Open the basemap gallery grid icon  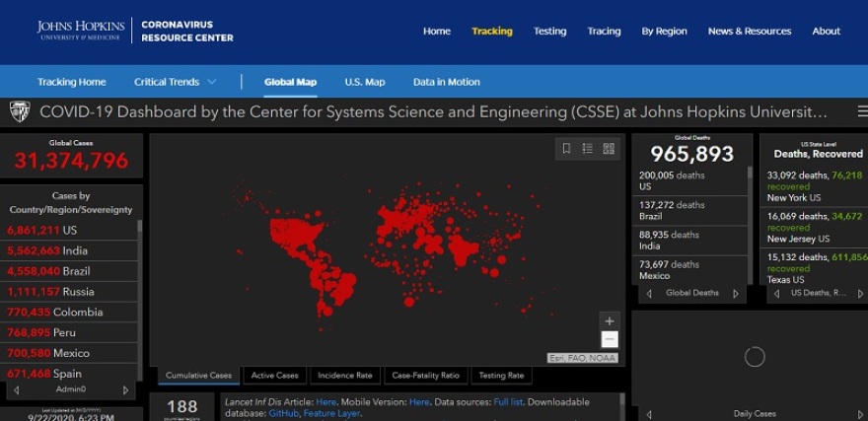click(609, 149)
